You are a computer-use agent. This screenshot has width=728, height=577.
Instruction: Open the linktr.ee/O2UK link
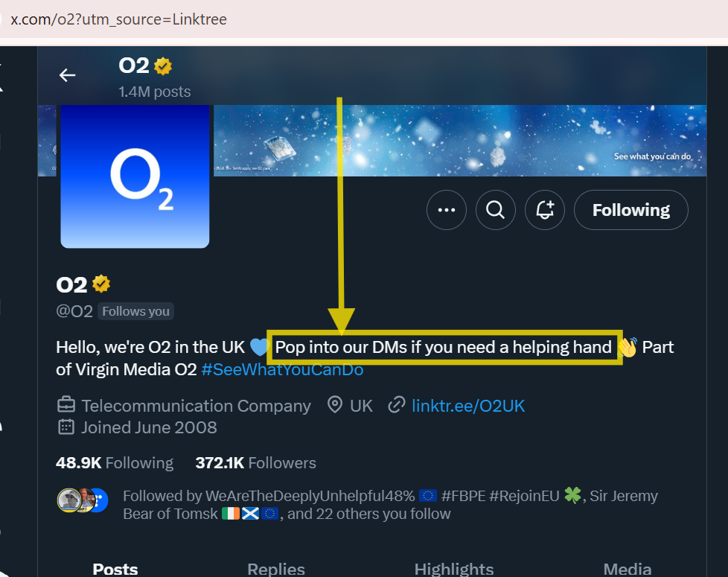coord(468,405)
